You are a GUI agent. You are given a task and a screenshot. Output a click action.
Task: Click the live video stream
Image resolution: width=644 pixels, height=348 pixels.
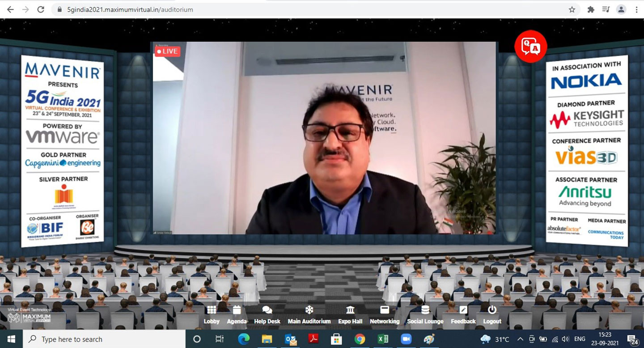324,138
